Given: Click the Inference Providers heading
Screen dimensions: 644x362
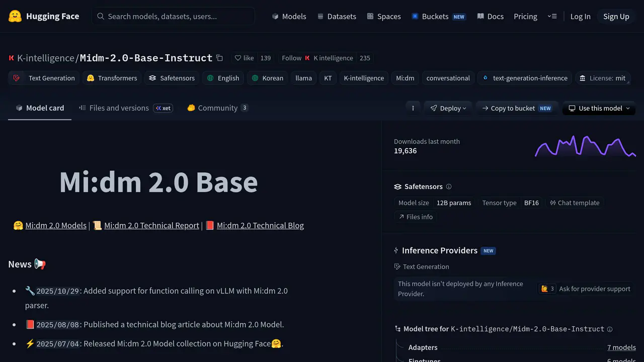Looking at the screenshot, I should pyautogui.click(x=440, y=250).
